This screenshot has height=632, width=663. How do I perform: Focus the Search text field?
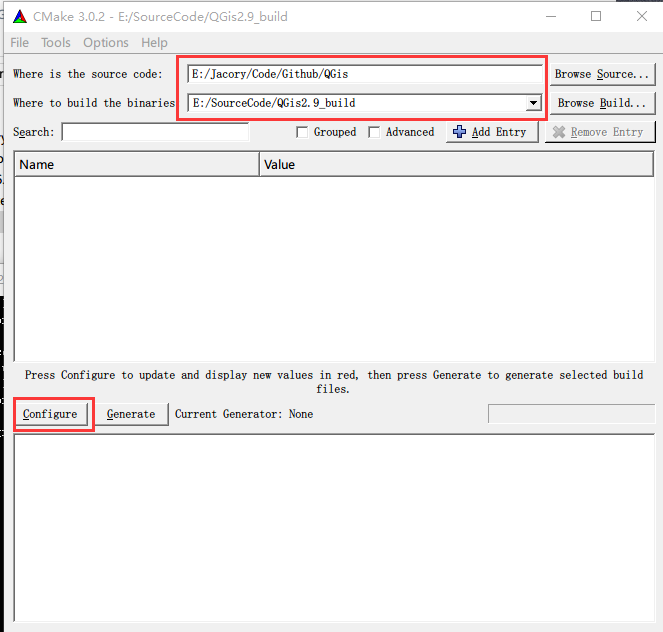[x=155, y=132]
